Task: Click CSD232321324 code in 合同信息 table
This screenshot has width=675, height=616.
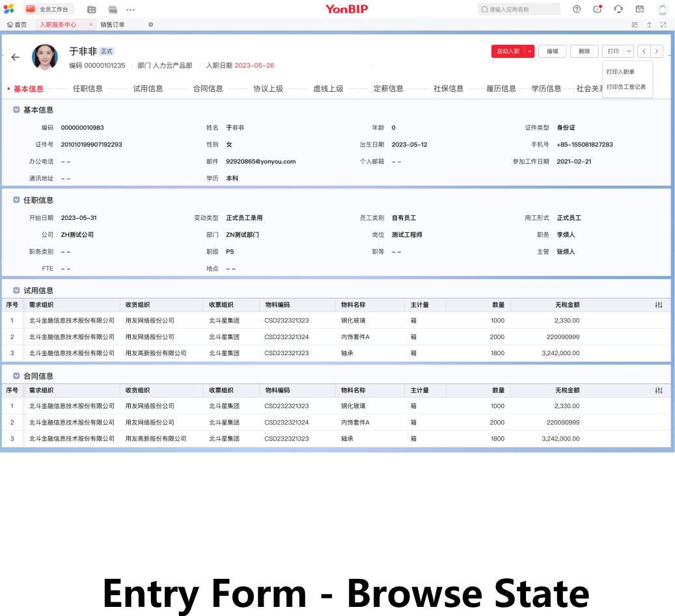Action: point(286,422)
